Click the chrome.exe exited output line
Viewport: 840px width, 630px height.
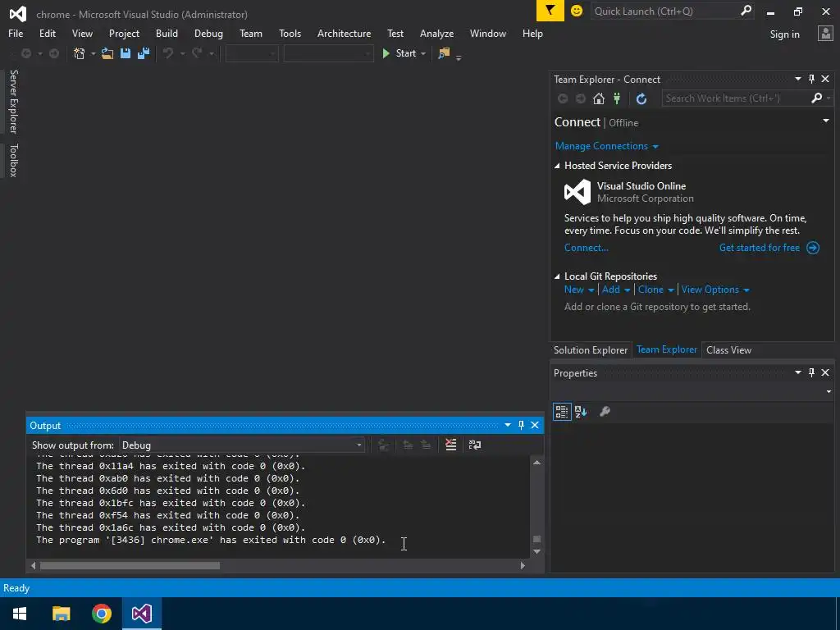(x=211, y=540)
